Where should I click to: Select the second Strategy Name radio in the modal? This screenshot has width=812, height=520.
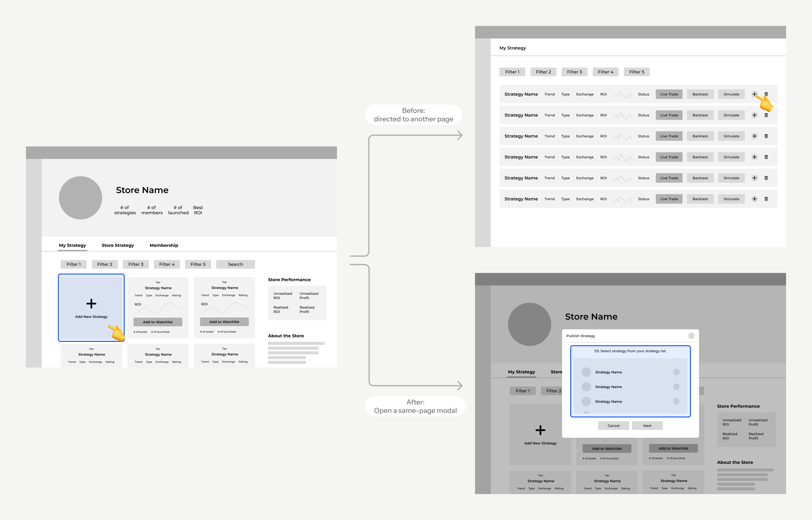pos(676,387)
